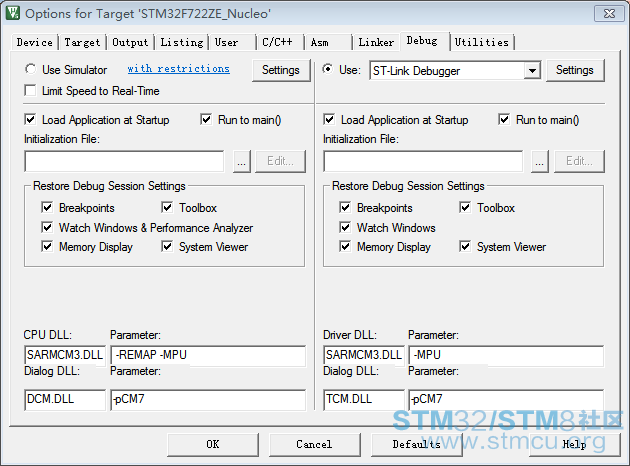This screenshot has width=630, height=466.
Task: Click CPU DLL field SARMCM3.DLL
Action: [65, 356]
